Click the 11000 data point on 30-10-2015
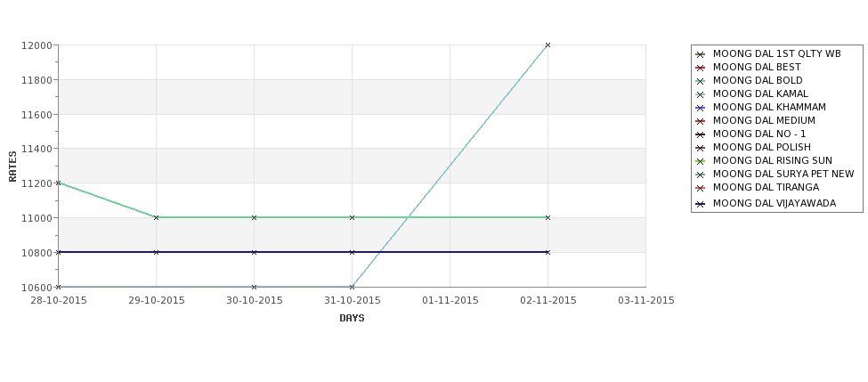The width and height of the screenshot is (868, 382). click(x=254, y=217)
